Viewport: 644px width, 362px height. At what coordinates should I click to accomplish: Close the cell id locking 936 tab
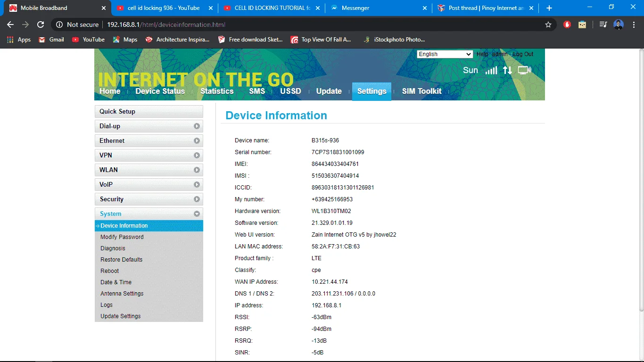210,8
